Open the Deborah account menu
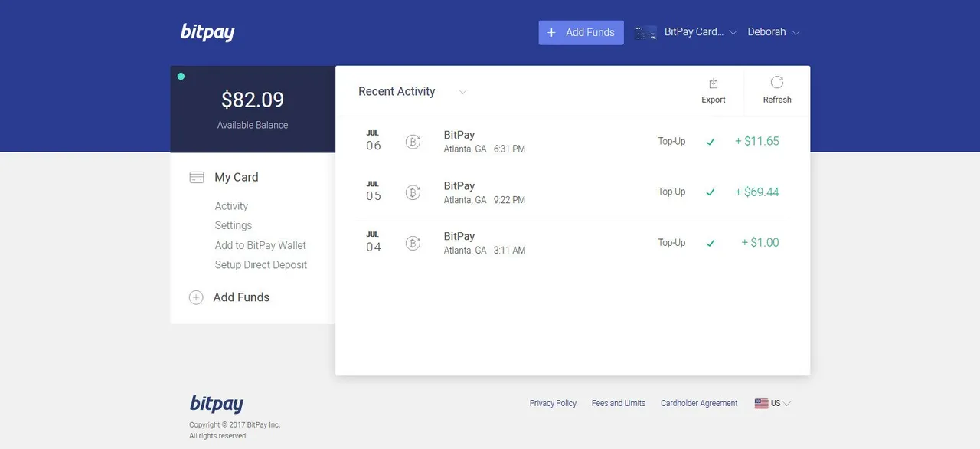This screenshot has height=449, width=980. (x=773, y=32)
